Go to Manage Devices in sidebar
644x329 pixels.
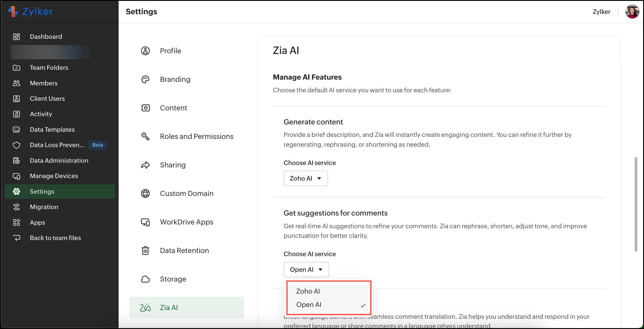(54, 176)
